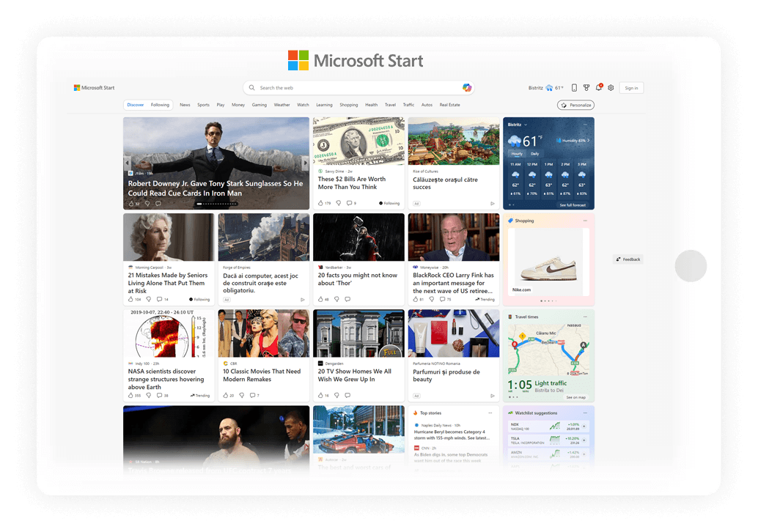
Task: Click the Search the web input field
Action: click(358, 88)
